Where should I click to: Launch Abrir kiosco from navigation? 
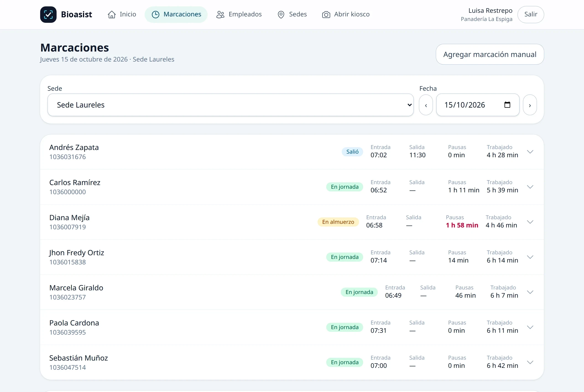[346, 15]
